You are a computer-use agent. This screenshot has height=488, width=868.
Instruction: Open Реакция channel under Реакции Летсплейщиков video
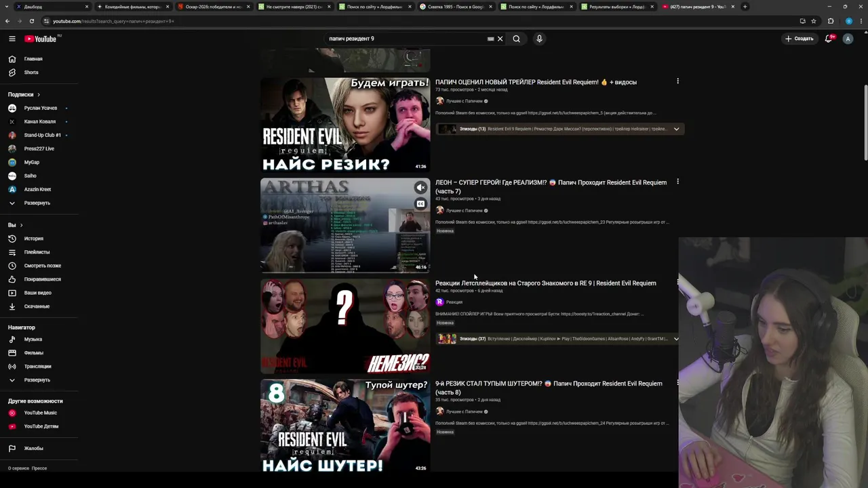(454, 302)
